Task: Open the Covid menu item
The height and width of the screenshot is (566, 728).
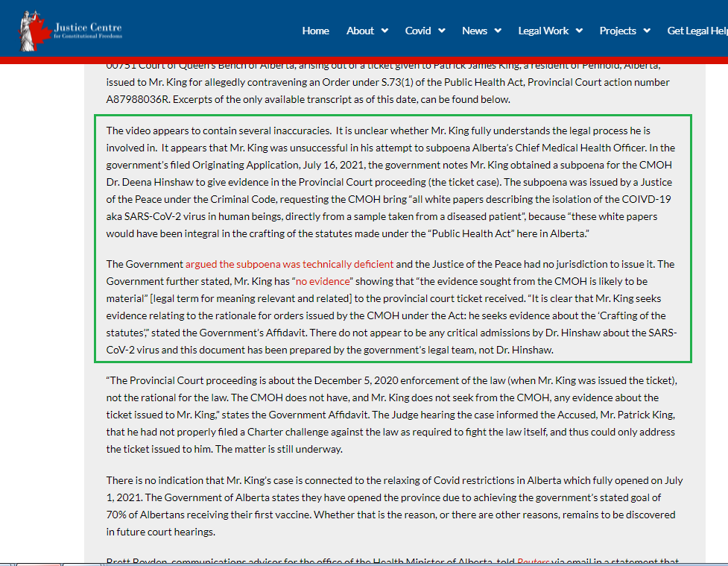Action: (418, 31)
